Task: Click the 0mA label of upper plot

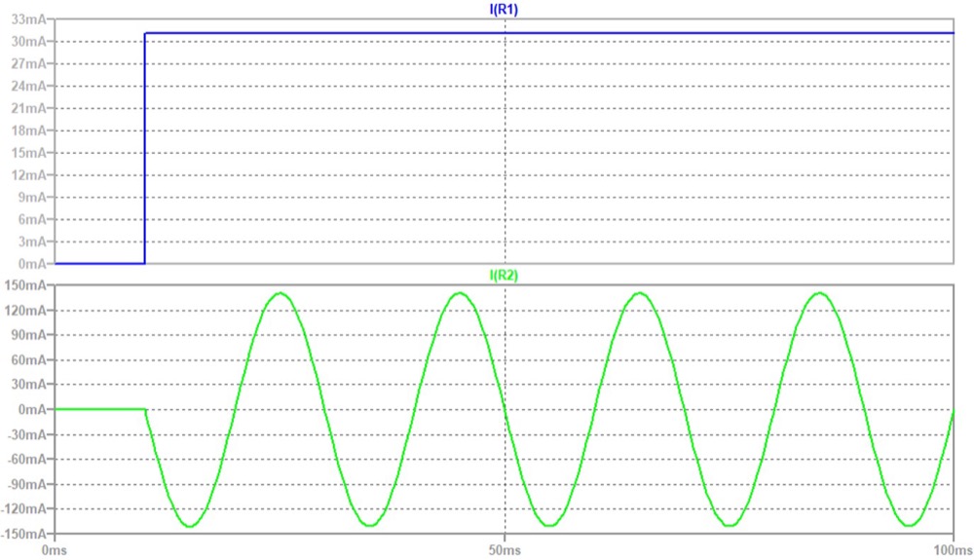Action: [32, 265]
